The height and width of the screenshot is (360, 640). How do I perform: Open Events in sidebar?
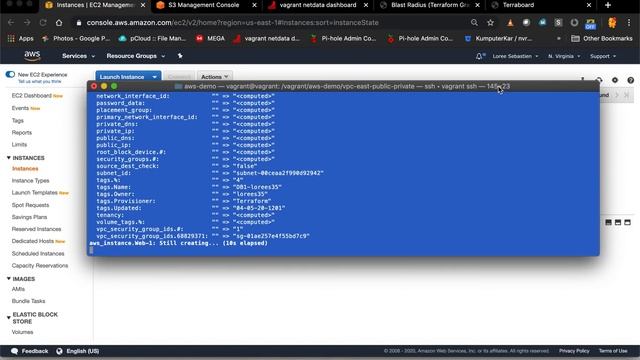click(x=20, y=108)
